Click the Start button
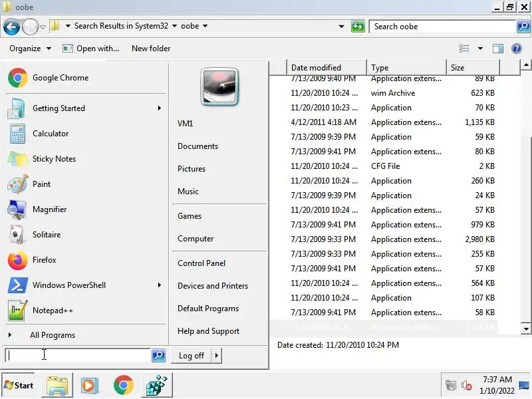 point(19,386)
